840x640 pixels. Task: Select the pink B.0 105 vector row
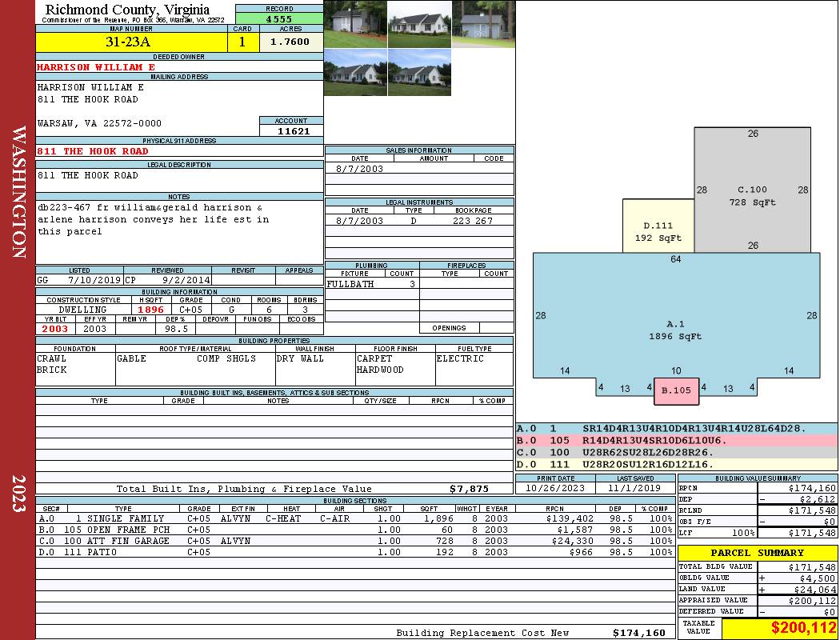pyautogui.click(x=677, y=441)
